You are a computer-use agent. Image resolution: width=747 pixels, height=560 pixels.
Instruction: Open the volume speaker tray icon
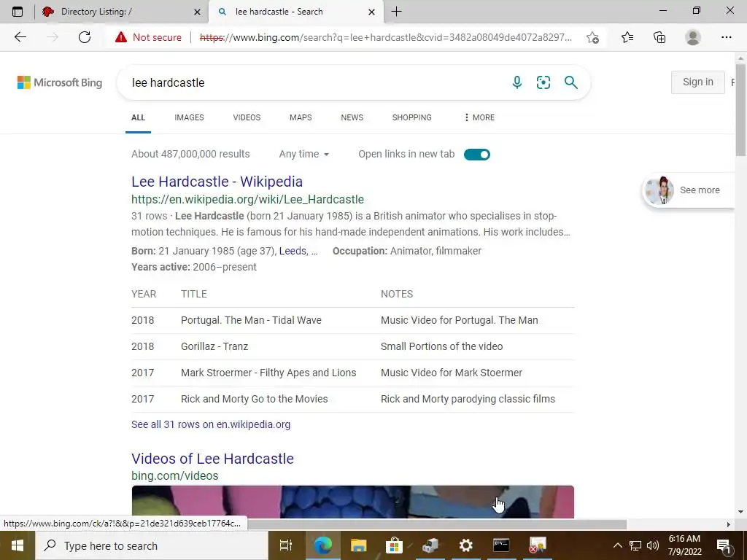(653, 545)
